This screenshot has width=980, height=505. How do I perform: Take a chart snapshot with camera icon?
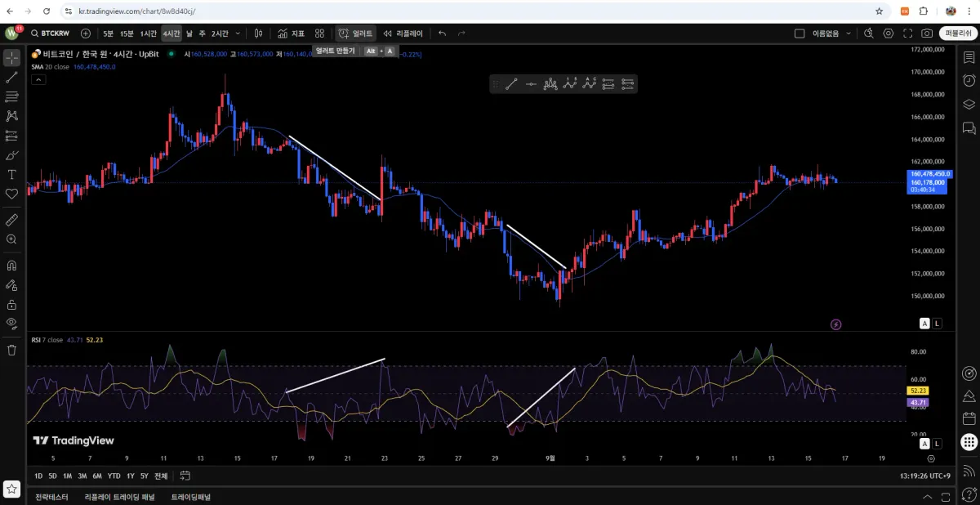[927, 34]
